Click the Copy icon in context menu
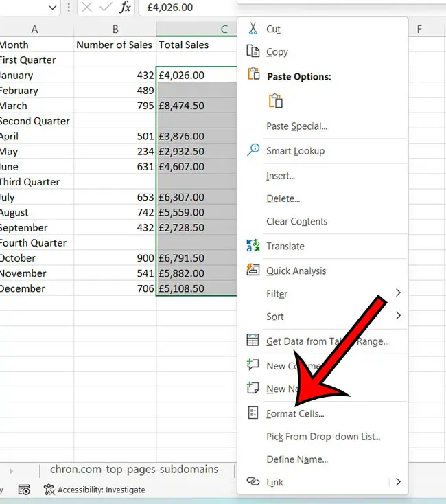This screenshot has height=504, width=446. tap(253, 52)
